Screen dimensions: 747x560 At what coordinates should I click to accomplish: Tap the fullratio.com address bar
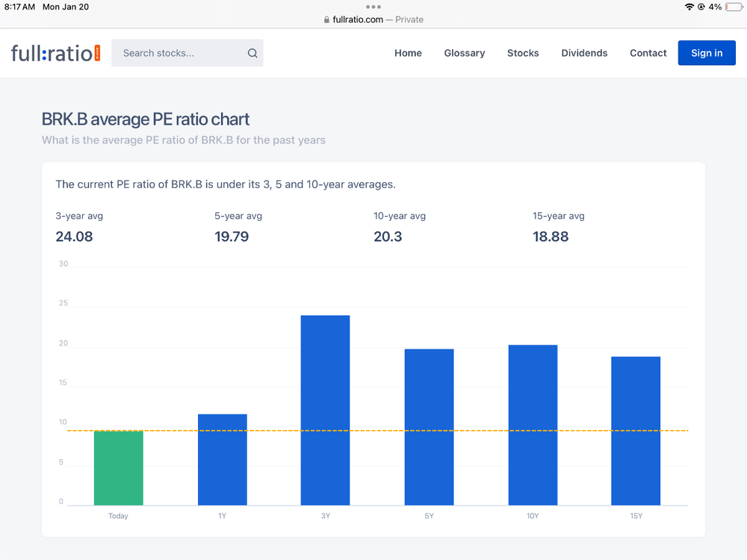tap(373, 19)
